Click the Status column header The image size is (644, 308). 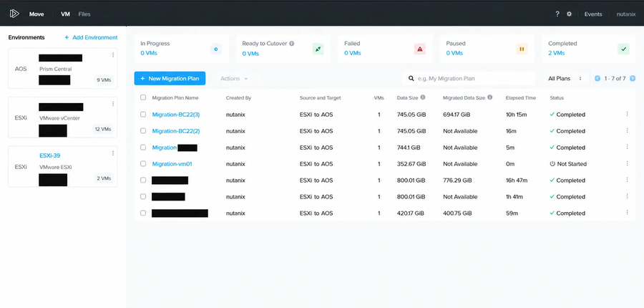[557, 98]
